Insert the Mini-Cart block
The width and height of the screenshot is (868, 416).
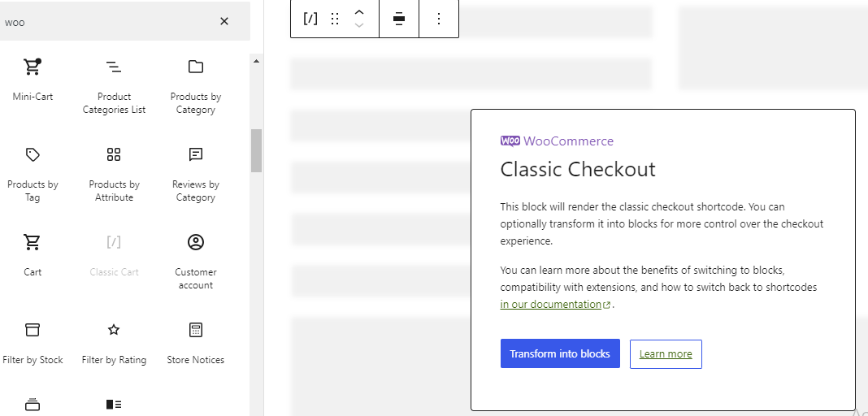(33, 80)
